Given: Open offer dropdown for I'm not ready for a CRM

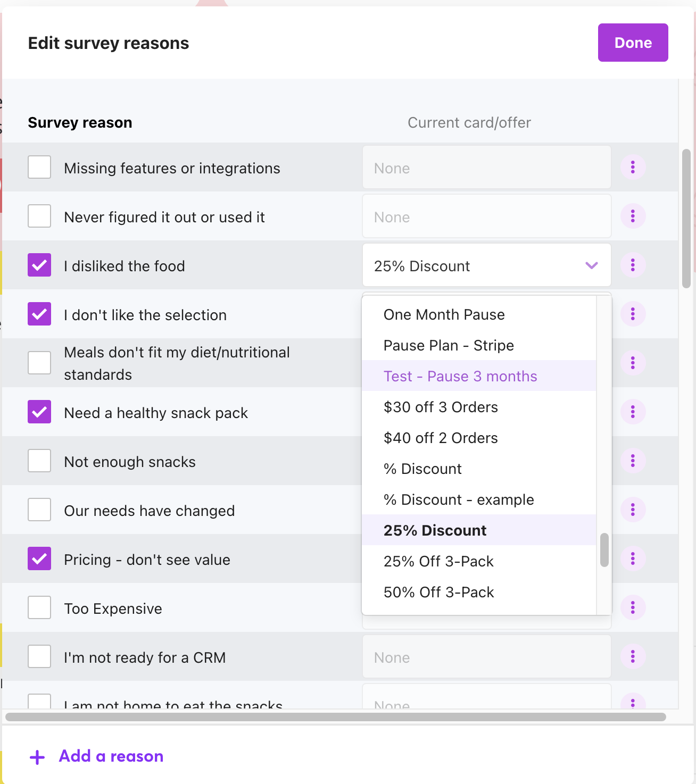Looking at the screenshot, I should (486, 657).
